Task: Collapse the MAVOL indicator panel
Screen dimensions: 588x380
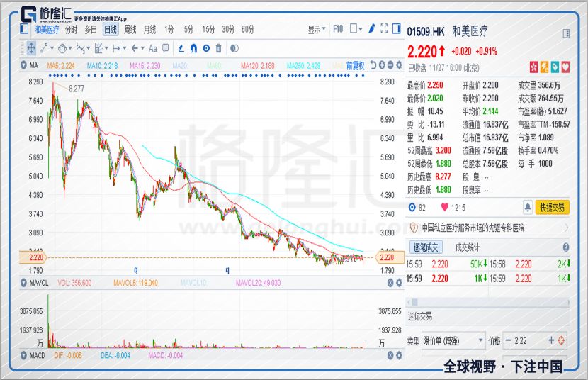Action: (23, 283)
